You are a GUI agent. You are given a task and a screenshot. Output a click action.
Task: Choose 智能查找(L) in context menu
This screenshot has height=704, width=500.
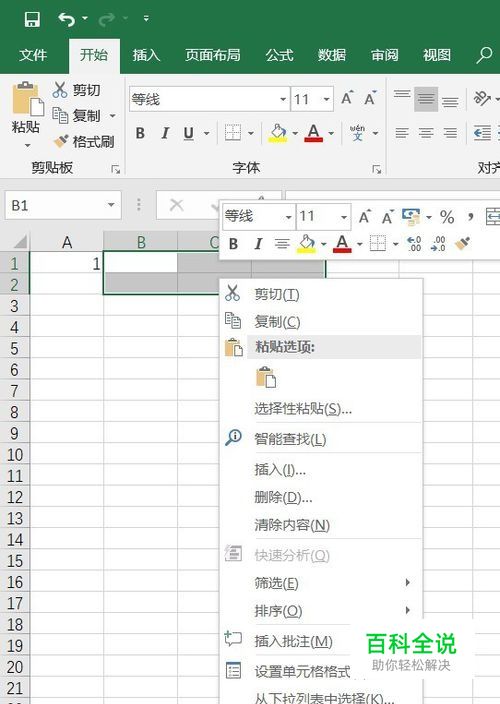pyautogui.click(x=321, y=439)
